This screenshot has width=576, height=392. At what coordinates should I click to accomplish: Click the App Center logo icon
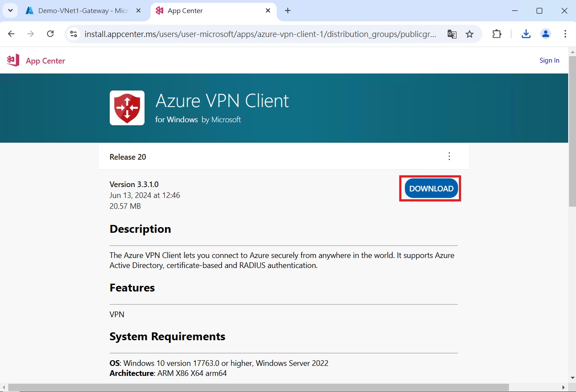[13, 60]
